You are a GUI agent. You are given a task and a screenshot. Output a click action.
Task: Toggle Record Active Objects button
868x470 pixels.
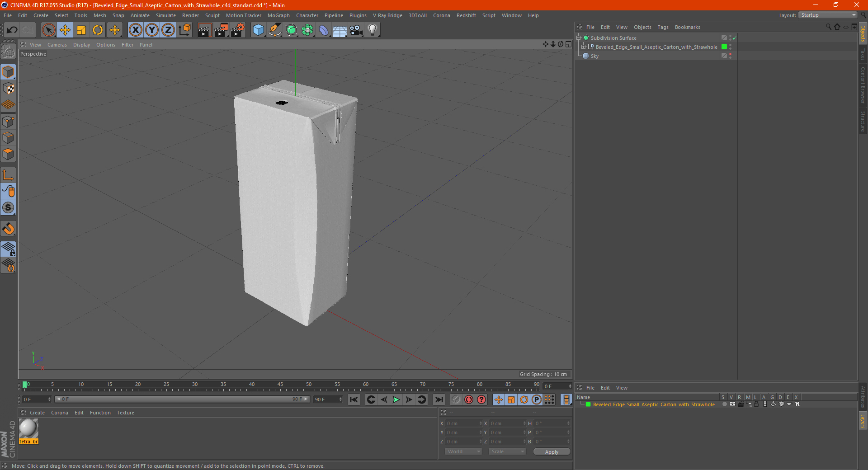(456, 399)
